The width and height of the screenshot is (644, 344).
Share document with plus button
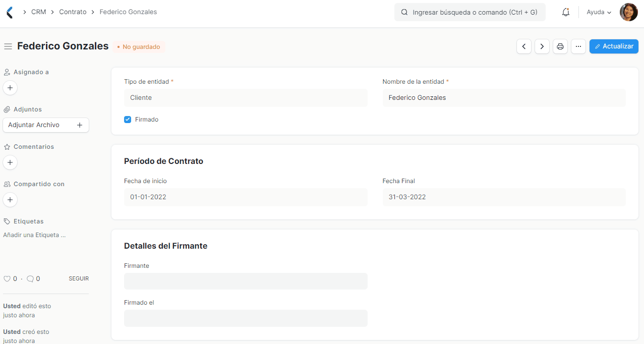[x=10, y=200]
